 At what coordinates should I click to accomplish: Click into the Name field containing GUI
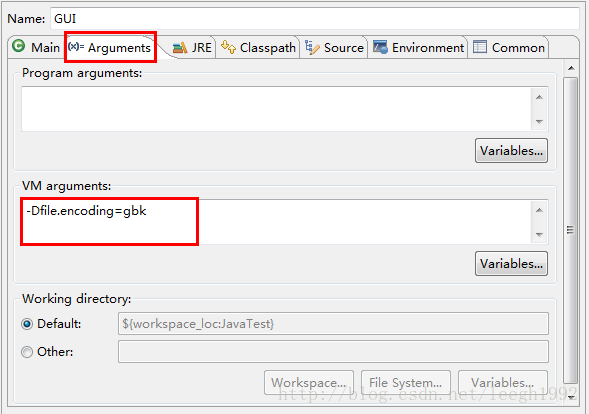click(x=315, y=18)
